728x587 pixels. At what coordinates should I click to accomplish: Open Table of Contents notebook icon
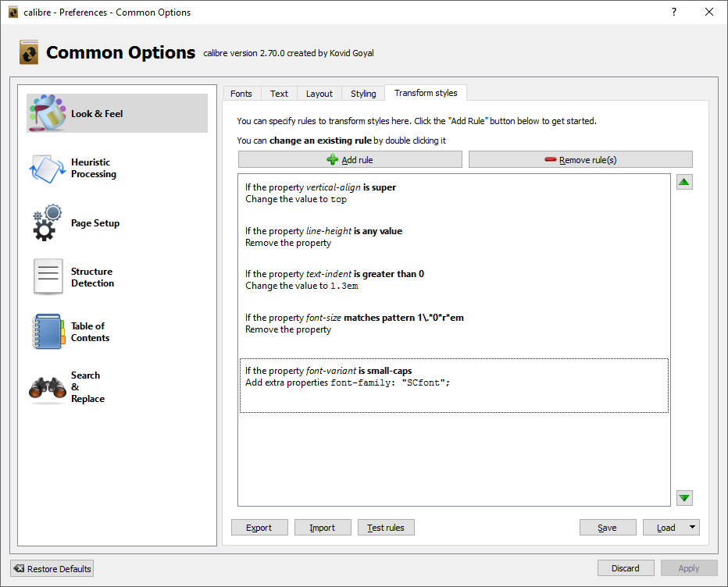[x=48, y=332]
